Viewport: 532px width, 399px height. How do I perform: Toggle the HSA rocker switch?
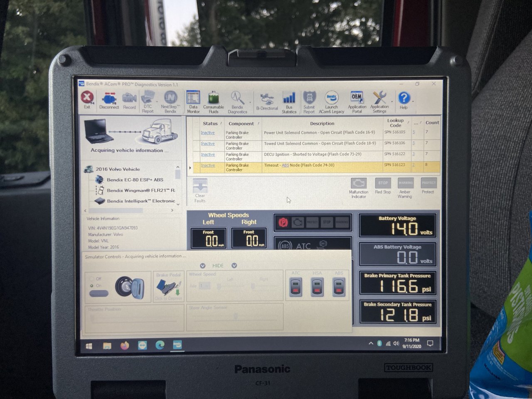[317, 287]
